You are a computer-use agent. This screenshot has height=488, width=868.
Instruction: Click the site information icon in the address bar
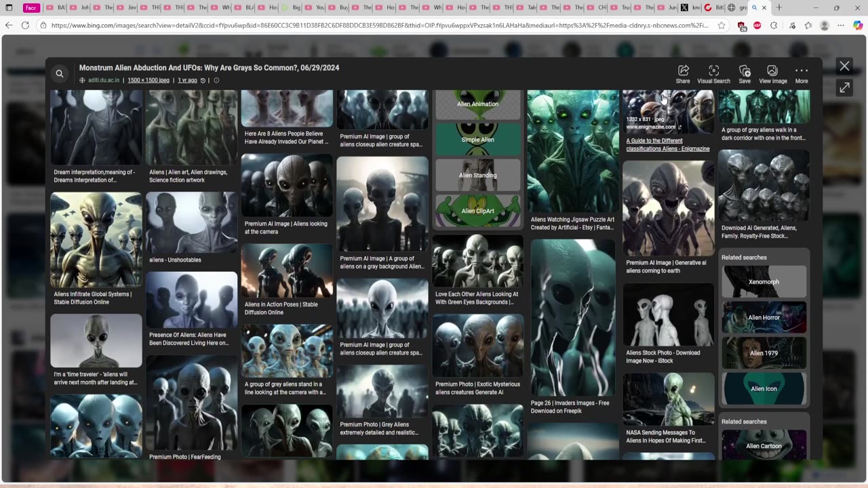point(43,25)
